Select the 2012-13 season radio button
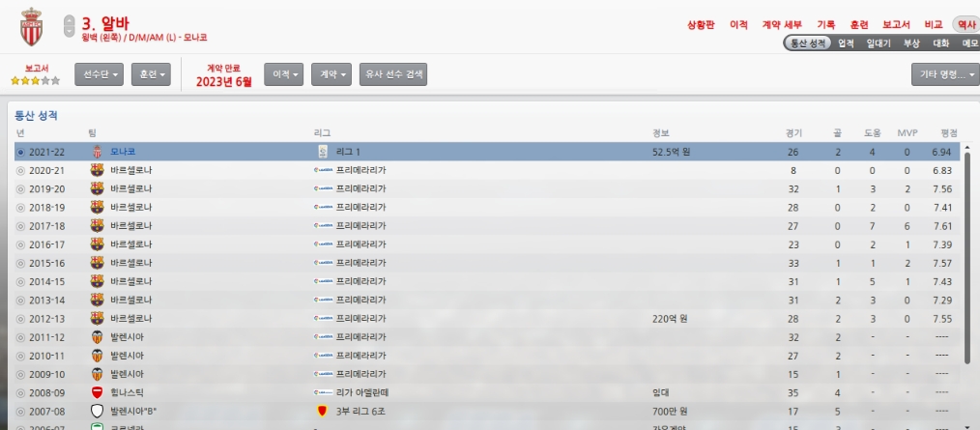Image resolution: width=980 pixels, height=430 pixels. [x=21, y=318]
